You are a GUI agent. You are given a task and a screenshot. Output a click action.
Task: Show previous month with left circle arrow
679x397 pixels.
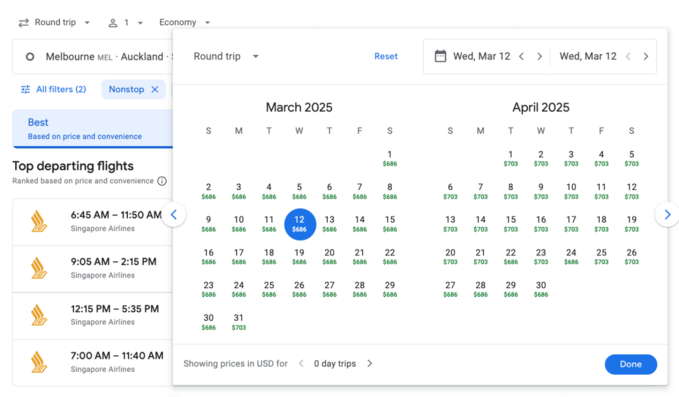(174, 214)
